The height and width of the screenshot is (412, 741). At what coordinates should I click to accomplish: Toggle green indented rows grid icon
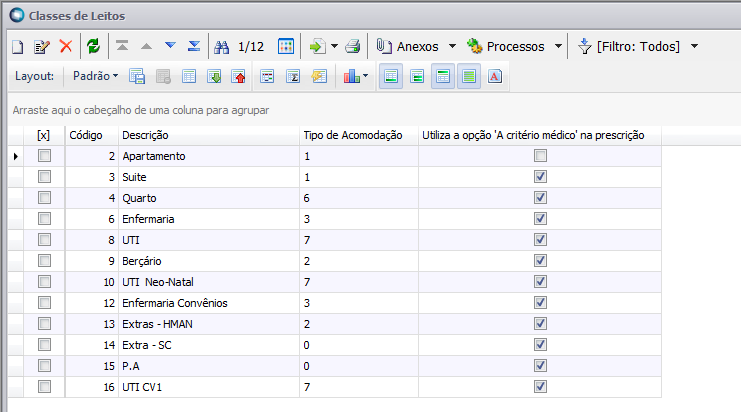[417, 76]
